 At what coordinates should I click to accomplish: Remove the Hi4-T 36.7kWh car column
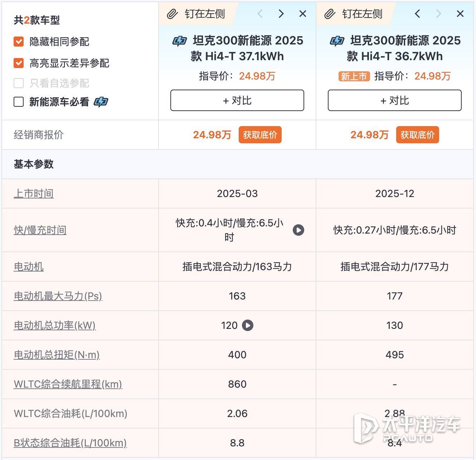click(460, 14)
